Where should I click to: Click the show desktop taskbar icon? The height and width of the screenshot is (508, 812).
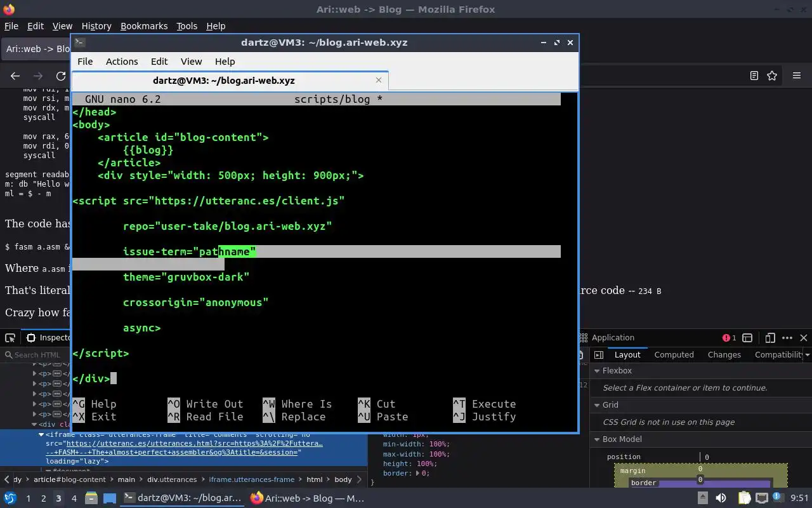click(x=110, y=498)
